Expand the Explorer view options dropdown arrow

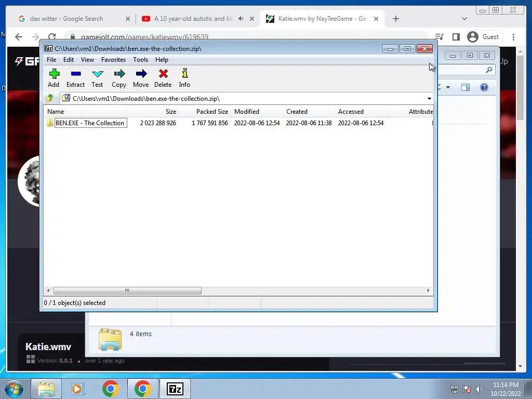448,87
